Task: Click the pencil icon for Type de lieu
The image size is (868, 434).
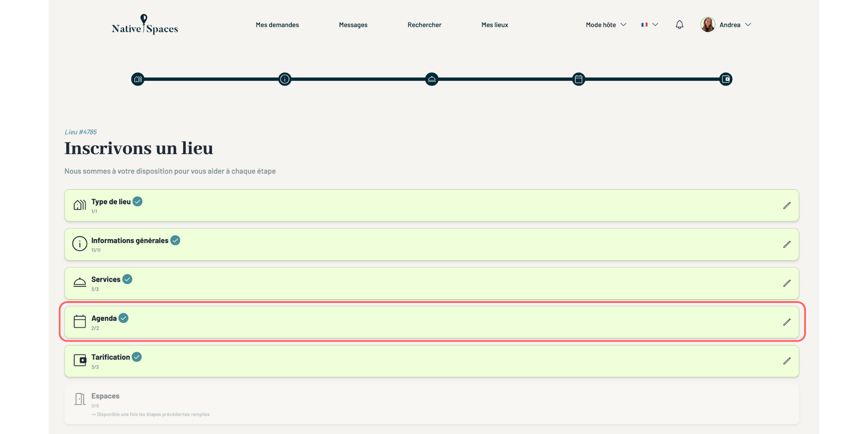Action: 787,206
